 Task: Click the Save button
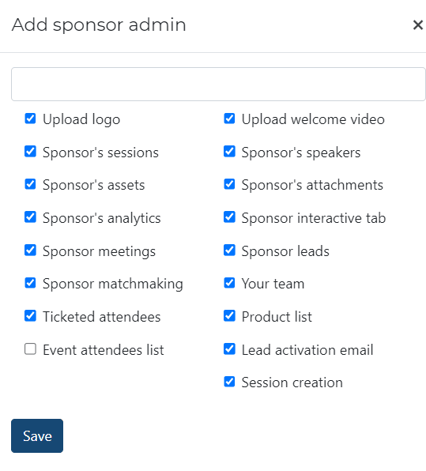click(37, 436)
